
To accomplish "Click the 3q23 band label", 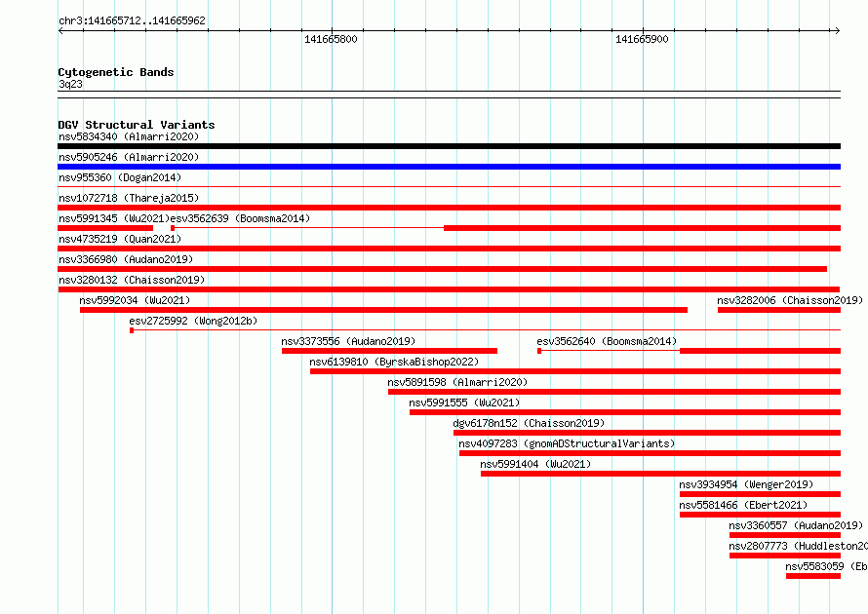I will [x=70, y=84].
